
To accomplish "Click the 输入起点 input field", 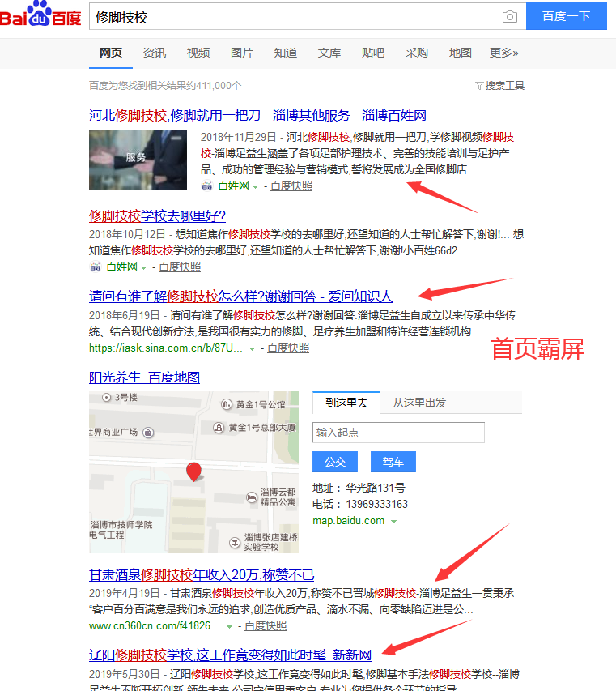I will (398, 433).
